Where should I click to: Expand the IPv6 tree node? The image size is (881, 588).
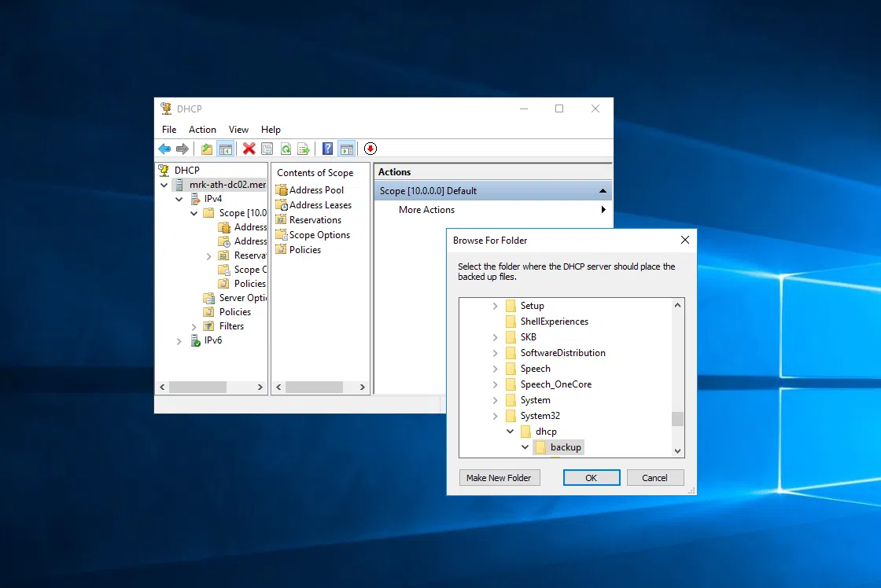(179, 340)
